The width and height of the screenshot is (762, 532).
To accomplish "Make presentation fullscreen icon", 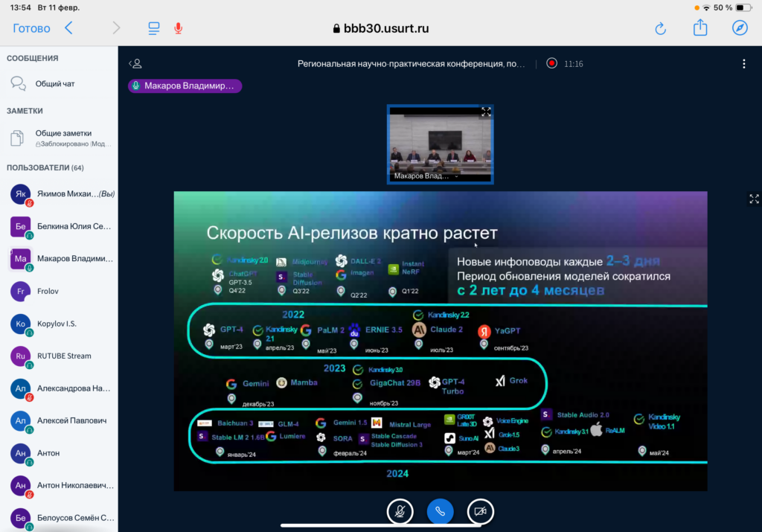I will (x=754, y=199).
